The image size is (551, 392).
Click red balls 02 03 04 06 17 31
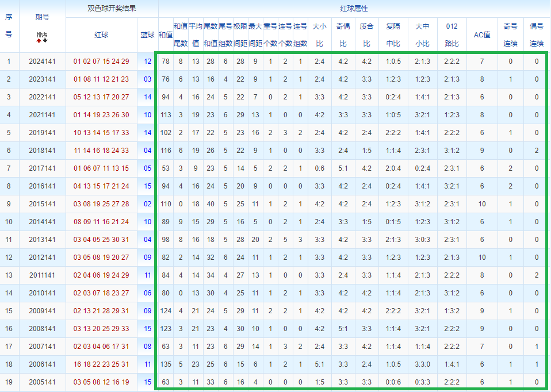[101, 347]
